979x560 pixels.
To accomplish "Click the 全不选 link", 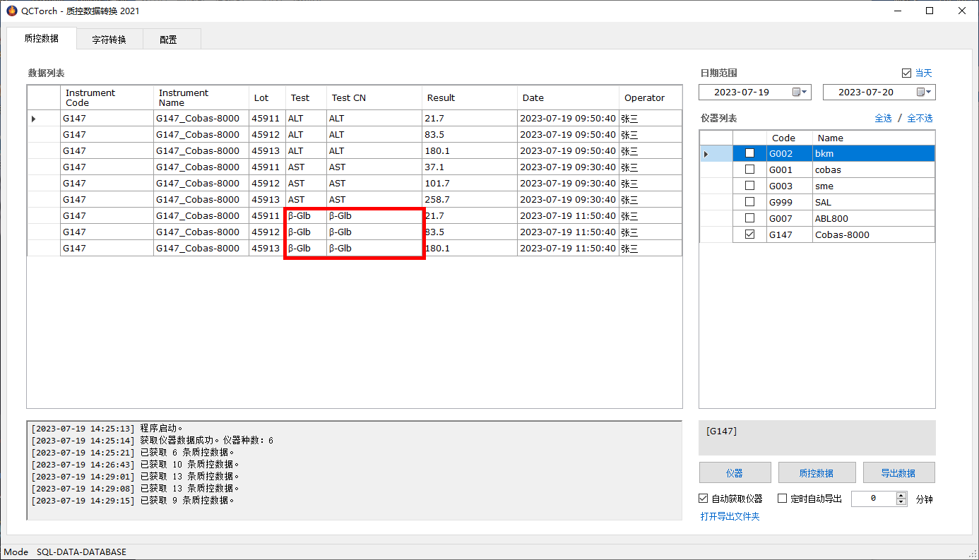I will [x=920, y=119].
